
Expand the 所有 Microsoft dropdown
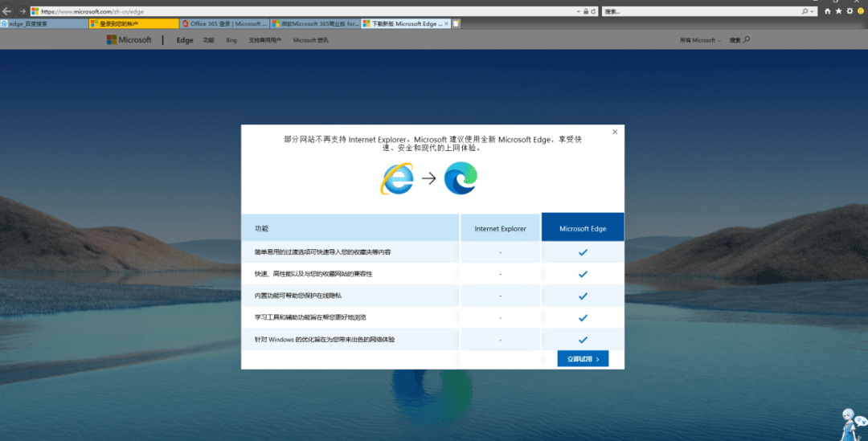coord(700,40)
